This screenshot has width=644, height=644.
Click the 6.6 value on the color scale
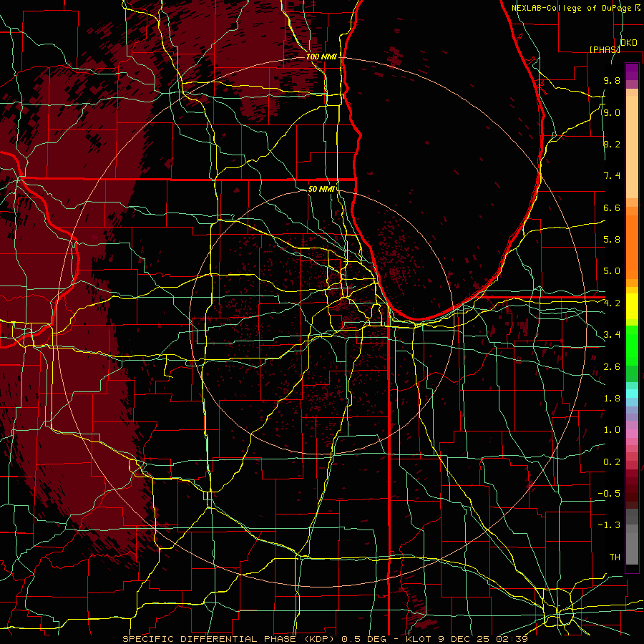coord(612,208)
